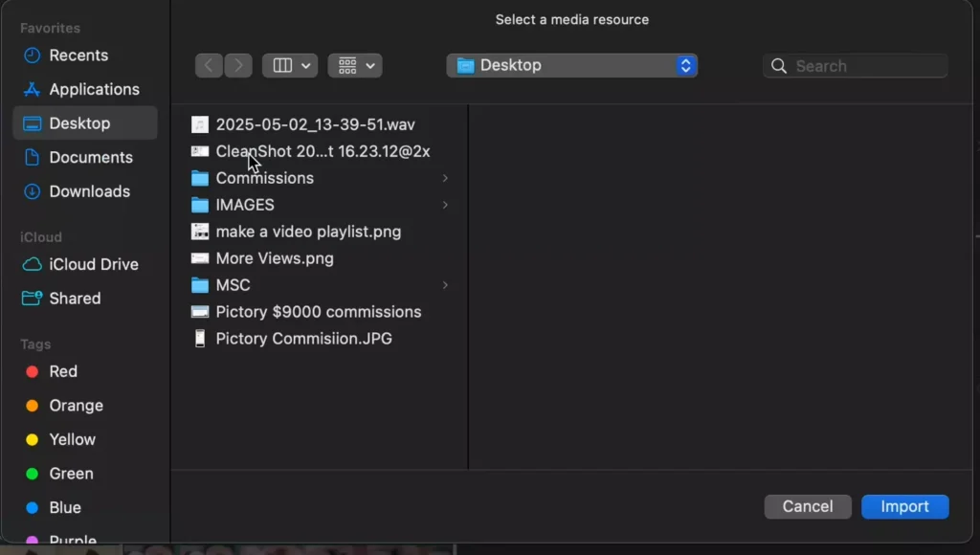Click the CleanShot file thumbnail icon
Viewport: 980px width, 555px height.
pos(200,151)
